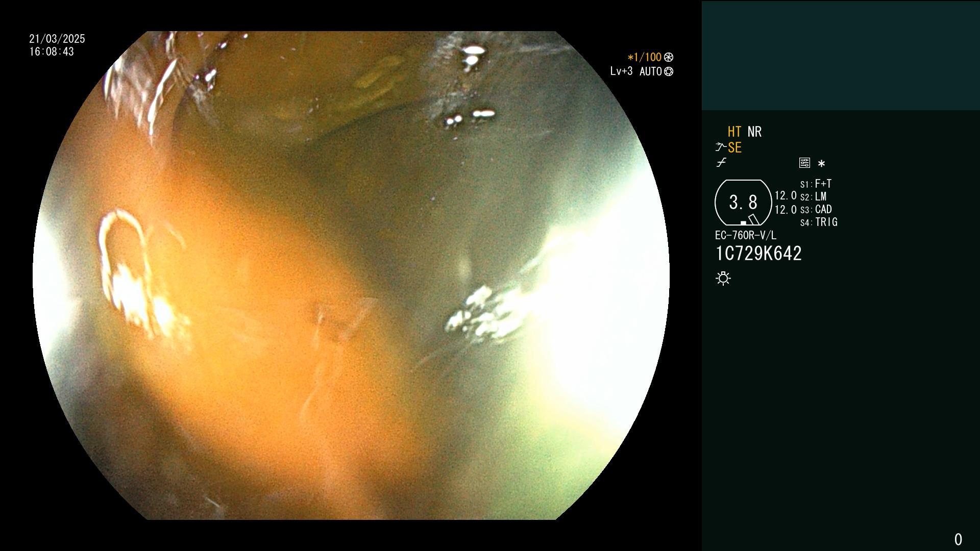The width and height of the screenshot is (980, 551).
Task: Open the settings sliders icon
Action: (x=804, y=163)
